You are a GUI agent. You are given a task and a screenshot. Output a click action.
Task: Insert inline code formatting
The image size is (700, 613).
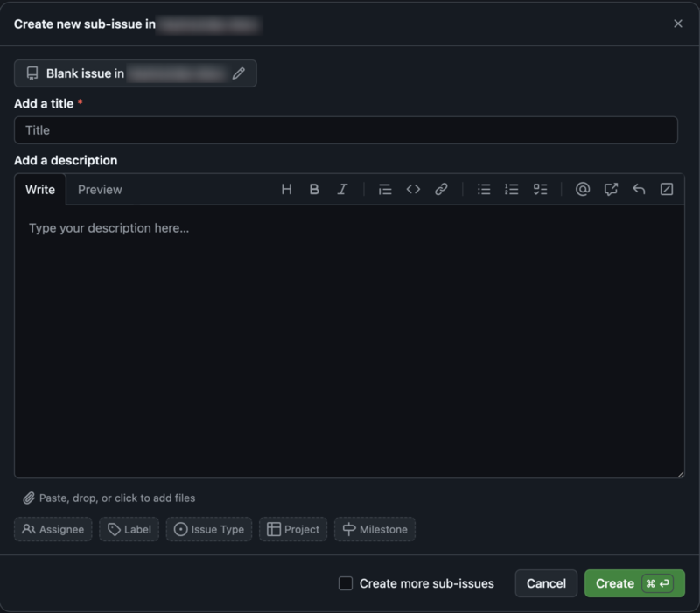point(412,189)
